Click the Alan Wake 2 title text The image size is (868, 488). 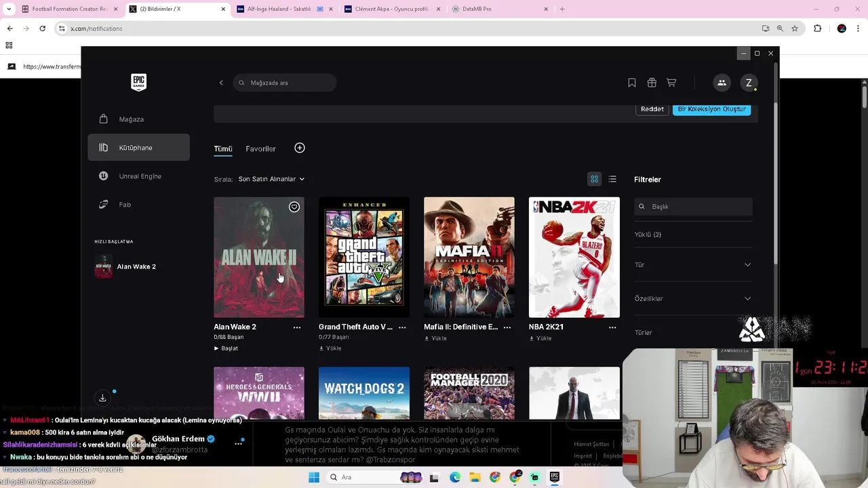(235, 327)
